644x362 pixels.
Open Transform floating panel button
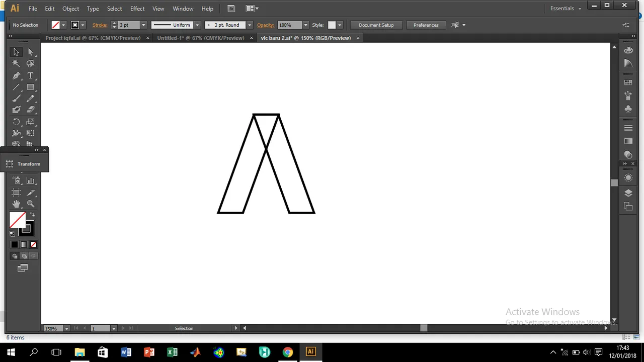[24, 164]
